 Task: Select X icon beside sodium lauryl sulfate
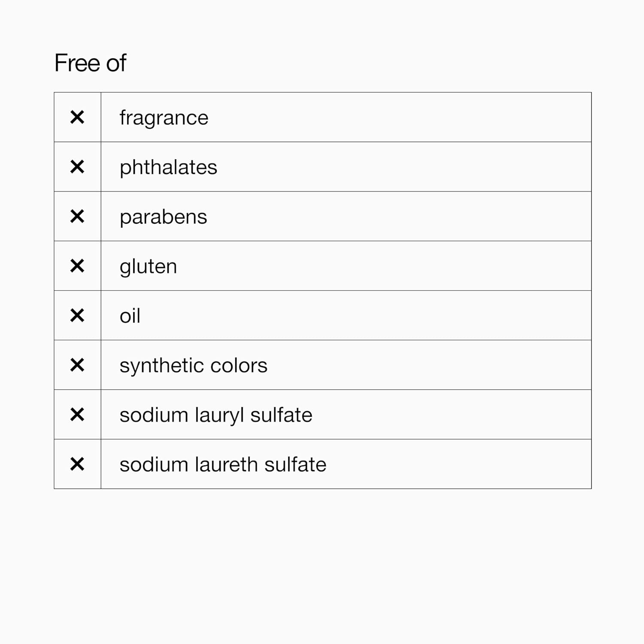[77, 415]
